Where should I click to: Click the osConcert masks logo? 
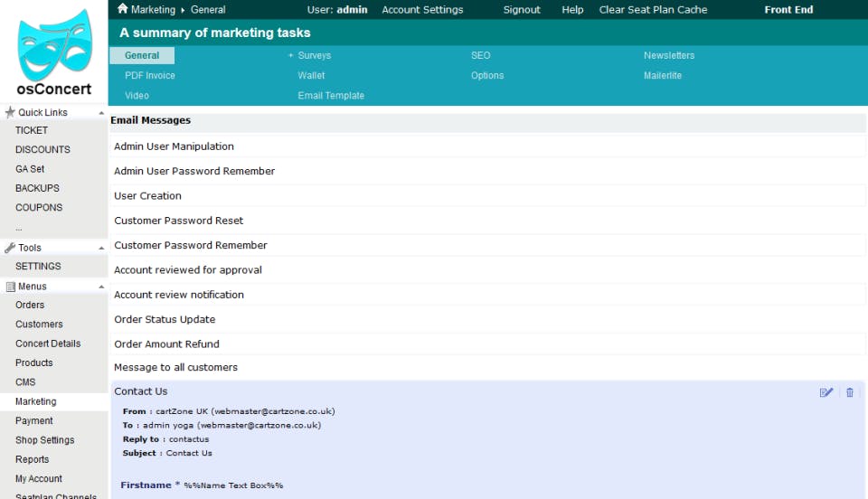(55, 45)
